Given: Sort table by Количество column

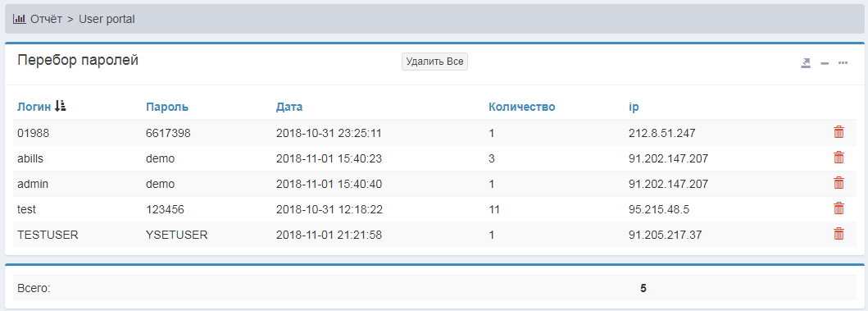Looking at the screenshot, I should (x=521, y=107).
